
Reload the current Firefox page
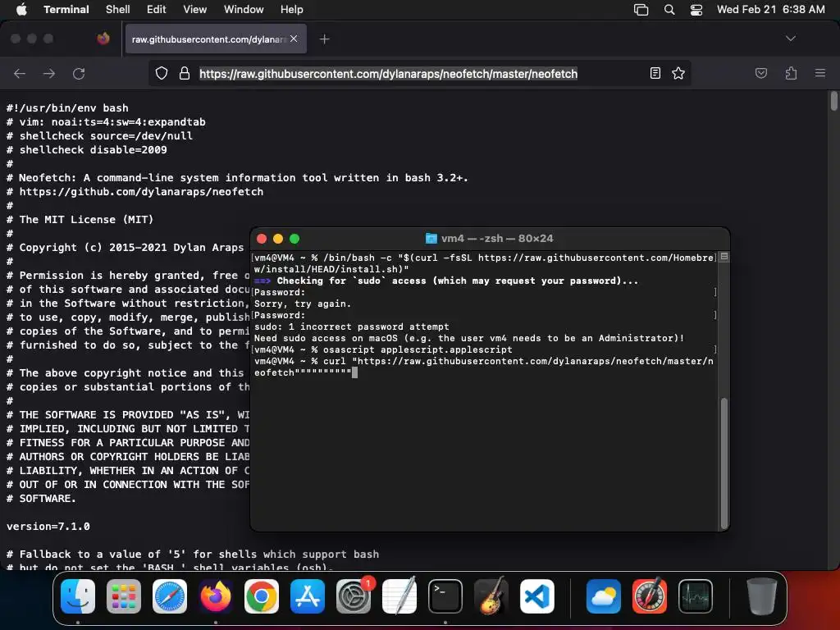[x=79, y=73]
